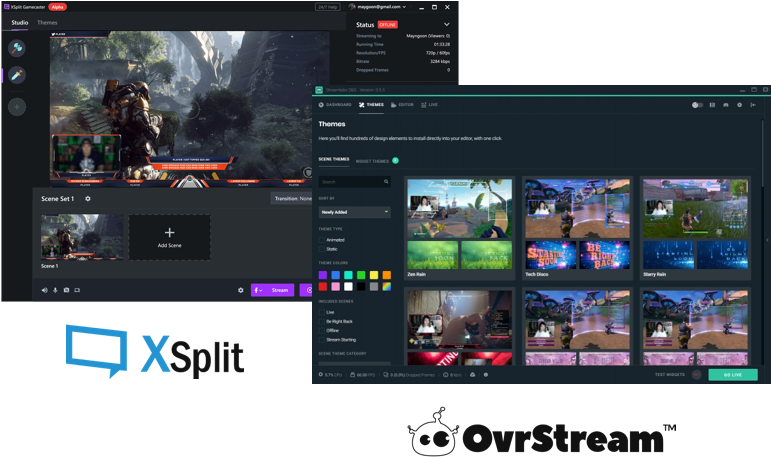Click the search magnifier icon in Streamlabs
The image size is (771, 457).
pos(386,182)
